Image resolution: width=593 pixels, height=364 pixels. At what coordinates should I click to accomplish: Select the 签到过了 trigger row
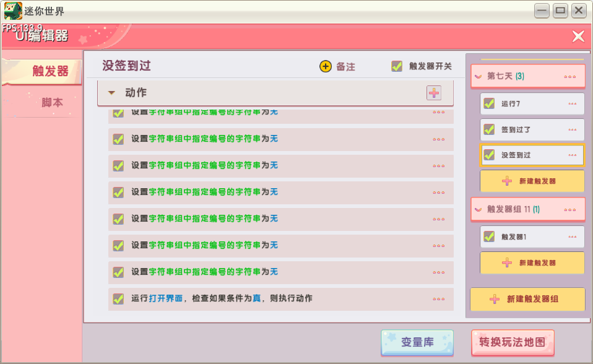532,129
